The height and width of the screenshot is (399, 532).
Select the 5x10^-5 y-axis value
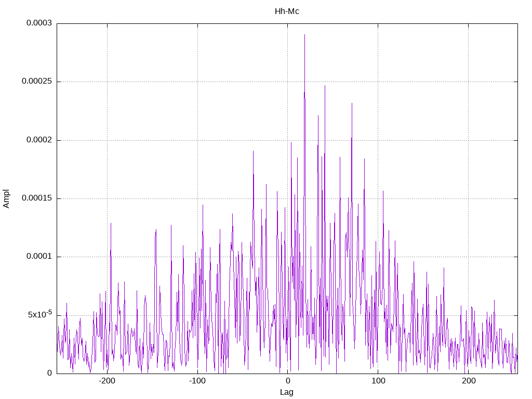[x=40, y=314]
